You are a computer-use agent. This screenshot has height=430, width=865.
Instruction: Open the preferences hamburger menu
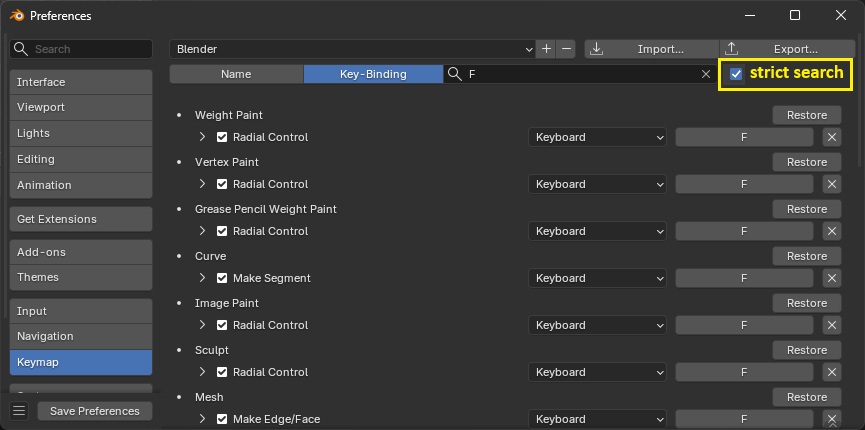point(19,411)
